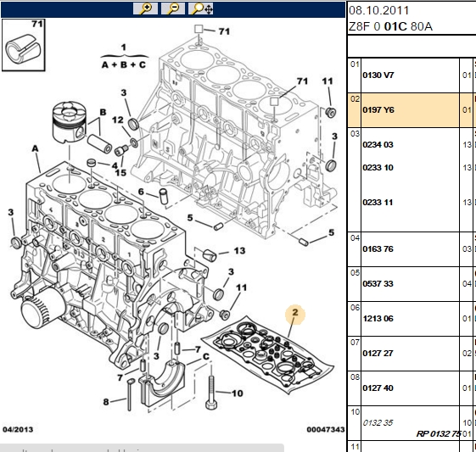Click row index 03 in parts table
The image size is (476, 452).
pyautogui.click(x=355, y=134)
